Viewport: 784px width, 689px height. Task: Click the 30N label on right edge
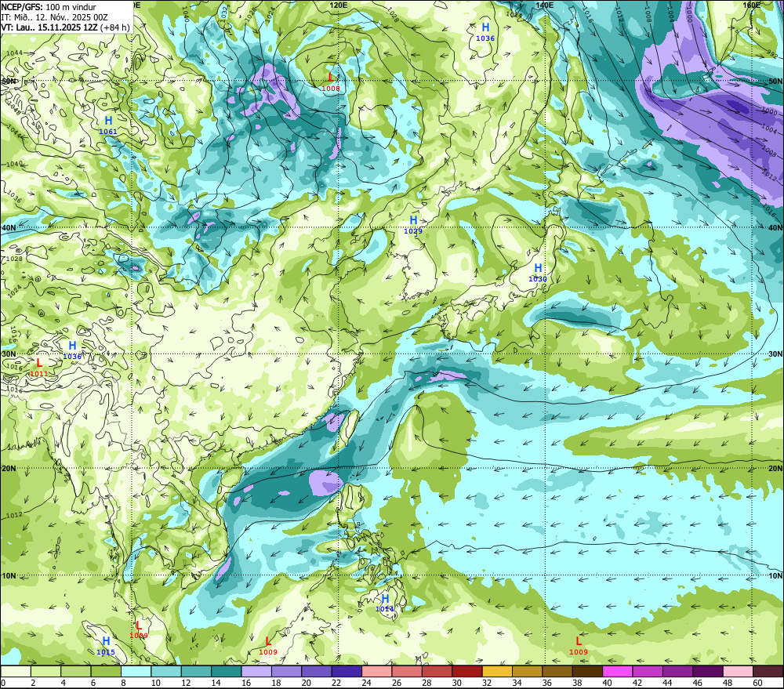(775, 354)
